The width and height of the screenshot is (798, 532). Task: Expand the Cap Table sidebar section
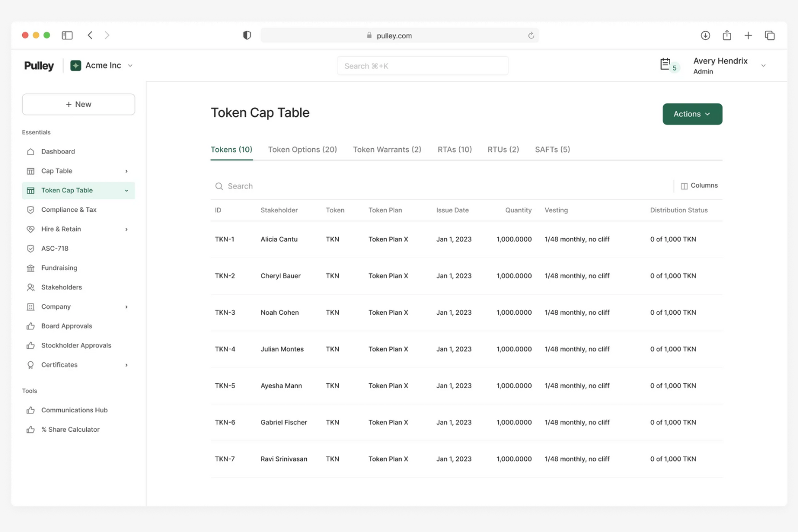point(126,171)
